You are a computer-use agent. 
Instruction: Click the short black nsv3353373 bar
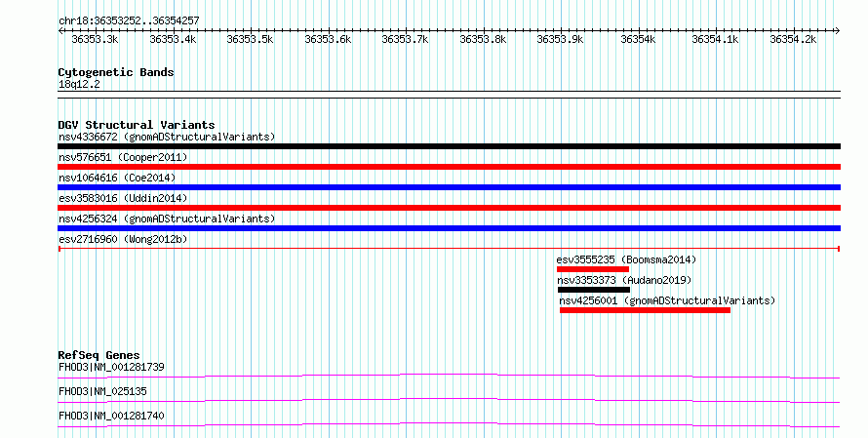tap(593, 290)
